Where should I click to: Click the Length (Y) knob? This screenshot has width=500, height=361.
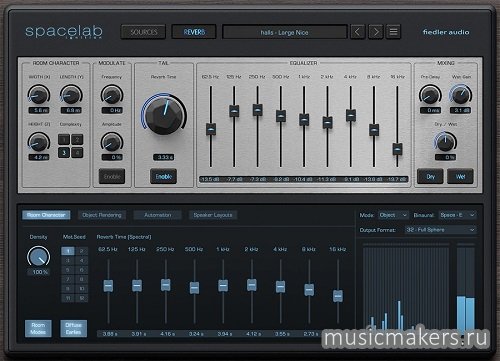pos(71,94)
